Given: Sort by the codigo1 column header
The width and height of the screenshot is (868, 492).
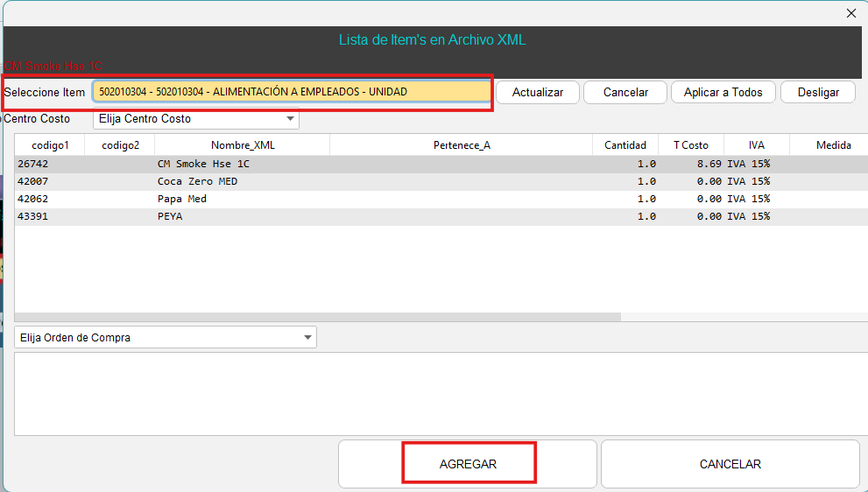Looking at the screenshot, I should pyautogui.click(x=50, y=145).
